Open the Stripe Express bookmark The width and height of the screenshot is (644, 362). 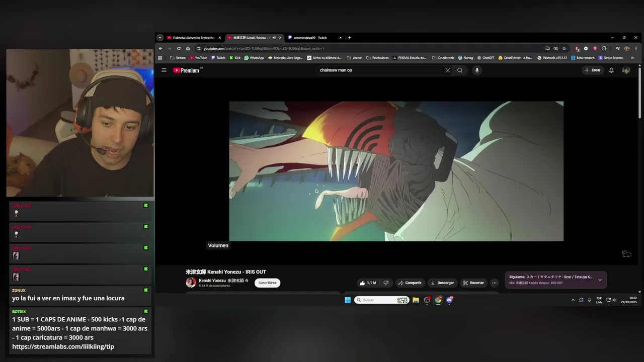click(611, 58)
